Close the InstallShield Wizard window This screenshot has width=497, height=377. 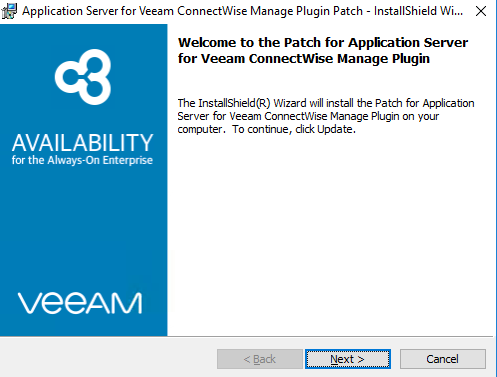[481, 11]
